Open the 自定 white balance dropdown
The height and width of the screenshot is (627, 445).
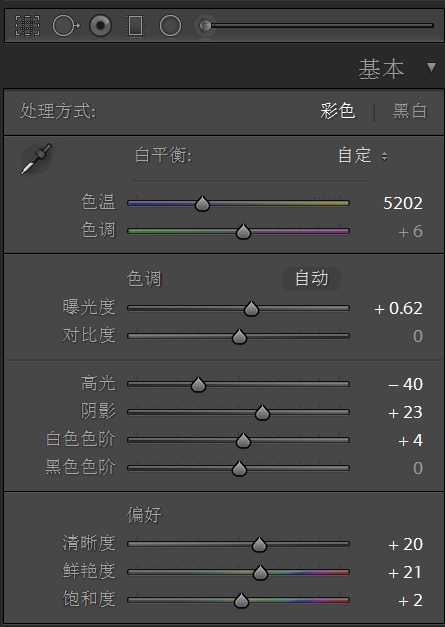point(363,155)
